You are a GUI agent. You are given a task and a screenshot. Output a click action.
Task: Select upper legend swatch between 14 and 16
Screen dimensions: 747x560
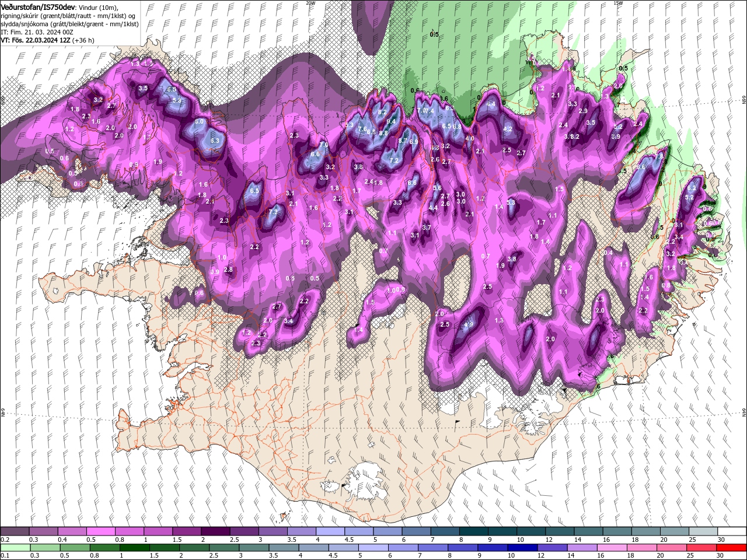(588, 531)
